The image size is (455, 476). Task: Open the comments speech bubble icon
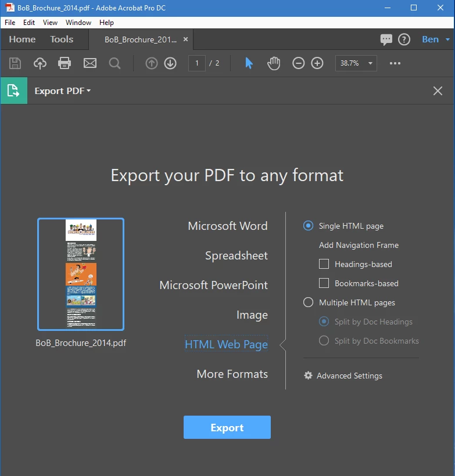(x=386, y=39)
